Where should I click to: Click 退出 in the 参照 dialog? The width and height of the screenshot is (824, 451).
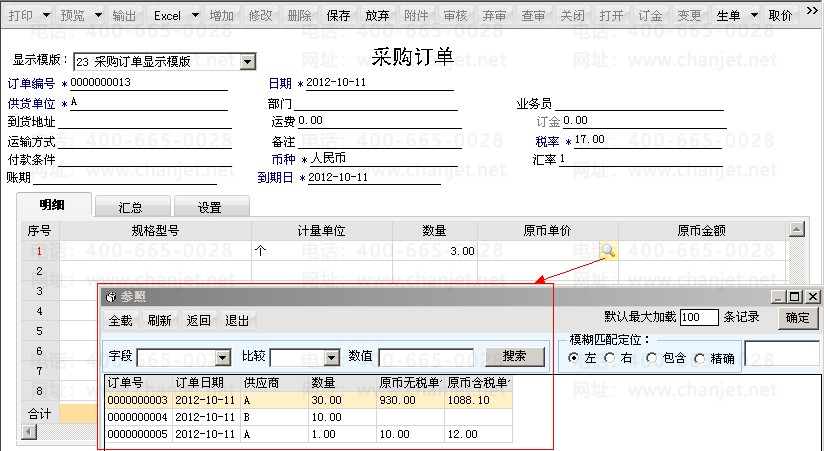pos(237,320)
